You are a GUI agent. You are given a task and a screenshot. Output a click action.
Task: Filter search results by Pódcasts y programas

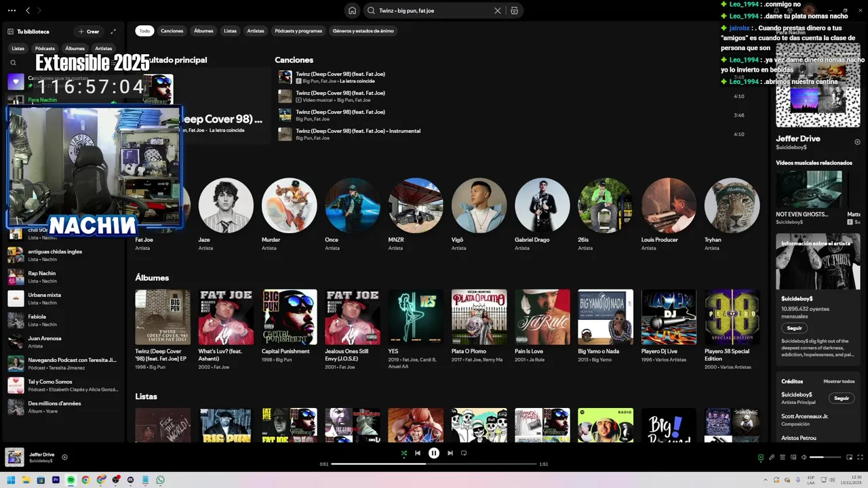298,30
